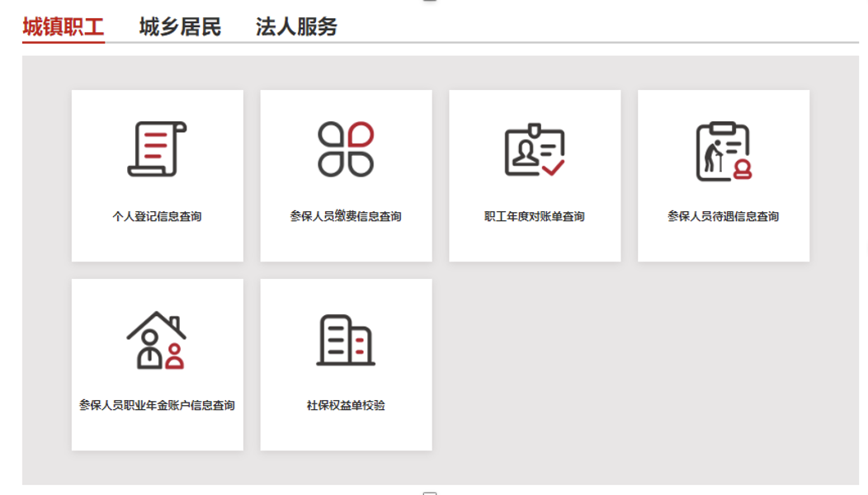Click the elderly person clipboard icon for 参保人员待遇信息查询
868x495 pixels.
(724, 151)
